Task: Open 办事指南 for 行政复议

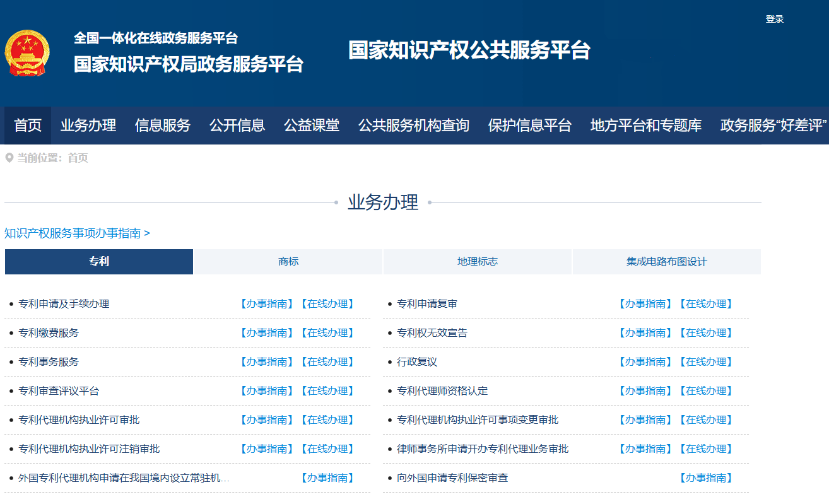Action: 645,362
